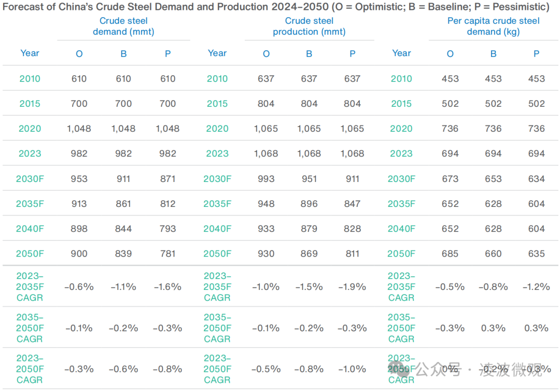Click the leftmost 'Year' column header

tap(30, 53)
